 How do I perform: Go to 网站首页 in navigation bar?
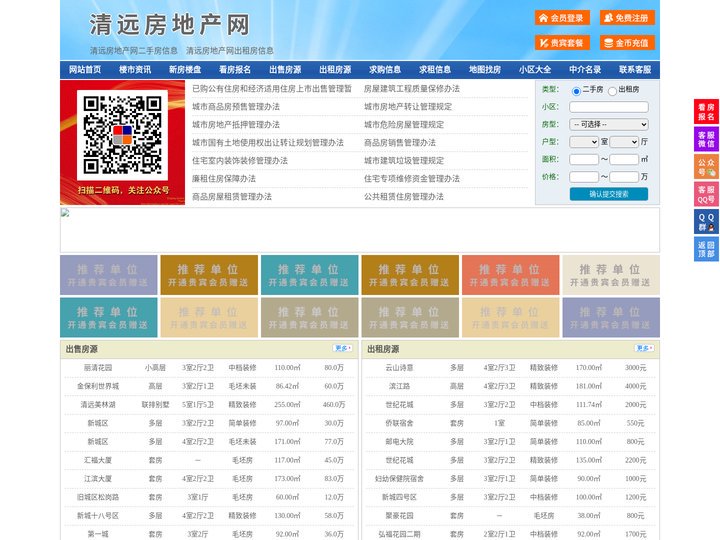[85, 70]
